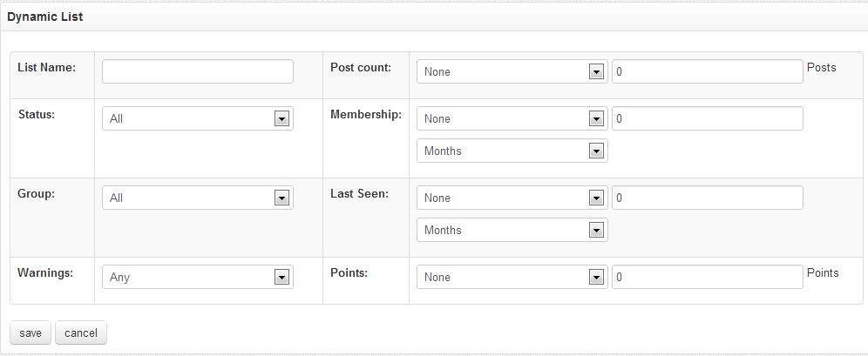Open the Points comparison dropdown
868x356 pixels.
tap(512, 277)
